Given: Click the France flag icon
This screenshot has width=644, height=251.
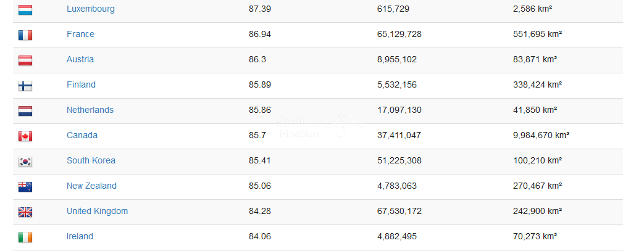Looking at the screenshot, I should [x=25, y=35].
